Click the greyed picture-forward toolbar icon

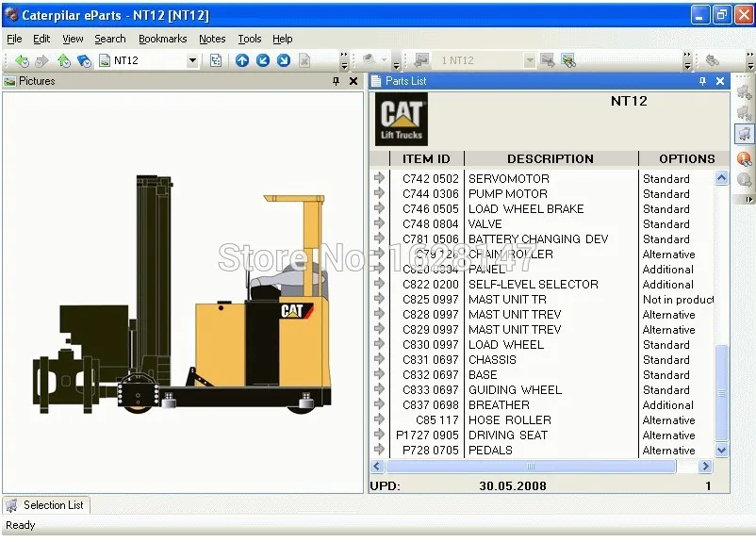[x=548, y=60]
